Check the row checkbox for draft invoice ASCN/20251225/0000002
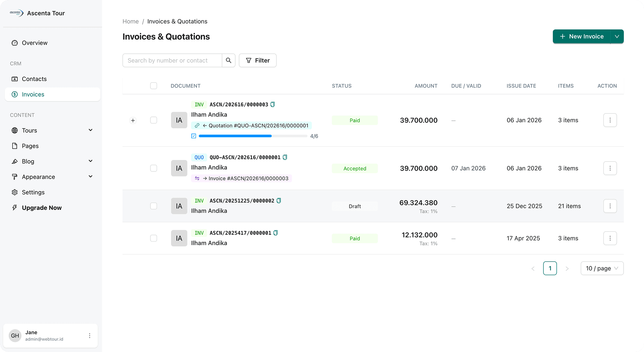 [154, 206]
